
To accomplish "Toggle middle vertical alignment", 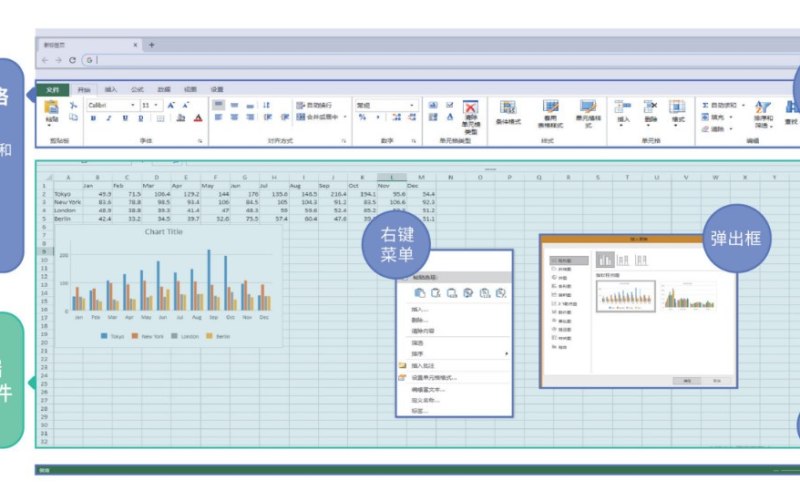I will (x=234, y=105).
